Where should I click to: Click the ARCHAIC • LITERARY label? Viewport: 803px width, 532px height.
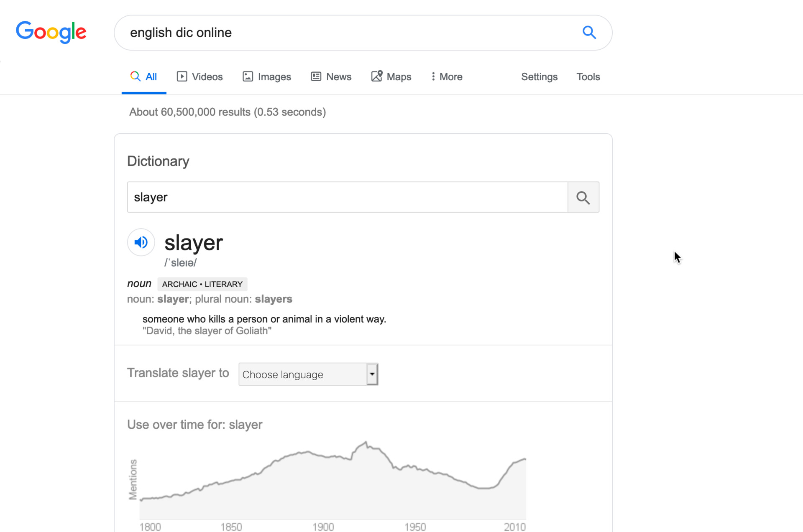click(202, 284)
